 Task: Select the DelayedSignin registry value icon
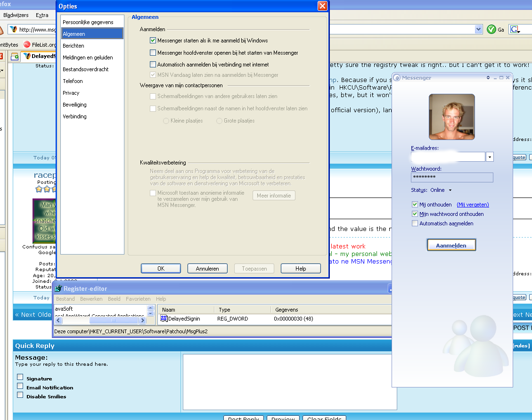tap(164, 319)
